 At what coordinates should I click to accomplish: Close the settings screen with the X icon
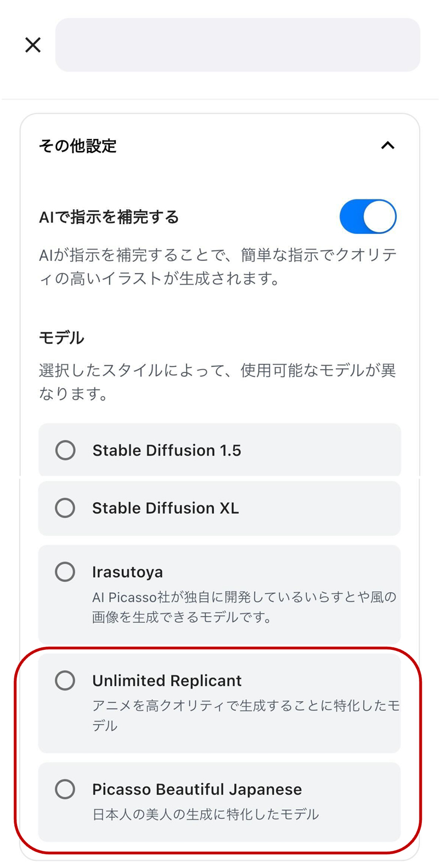[x=33, y=45]
